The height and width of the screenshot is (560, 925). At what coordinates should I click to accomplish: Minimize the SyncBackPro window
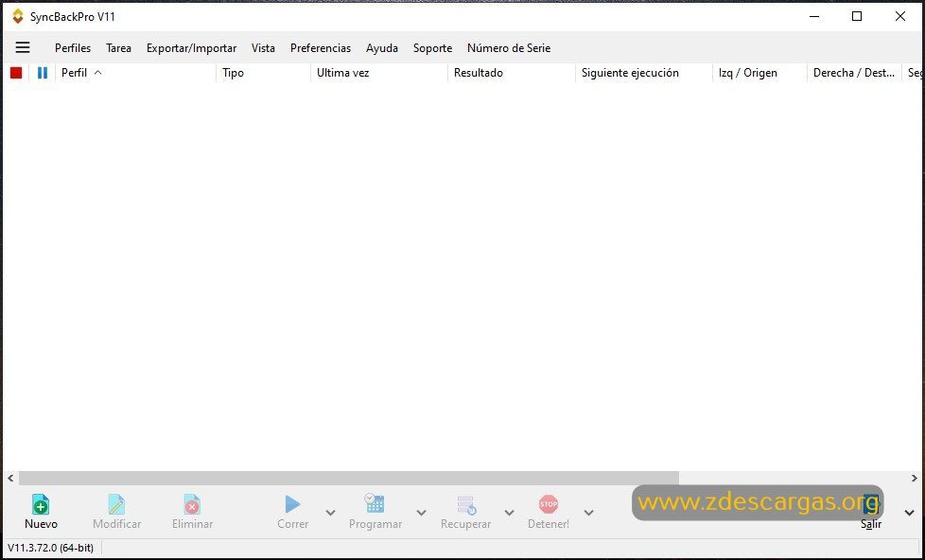pos(814,16)
